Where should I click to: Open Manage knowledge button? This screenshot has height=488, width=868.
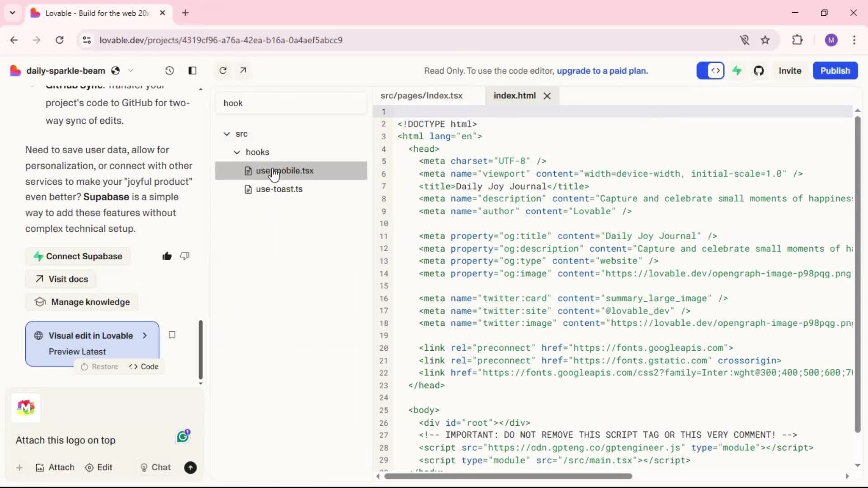coord(82,302)
